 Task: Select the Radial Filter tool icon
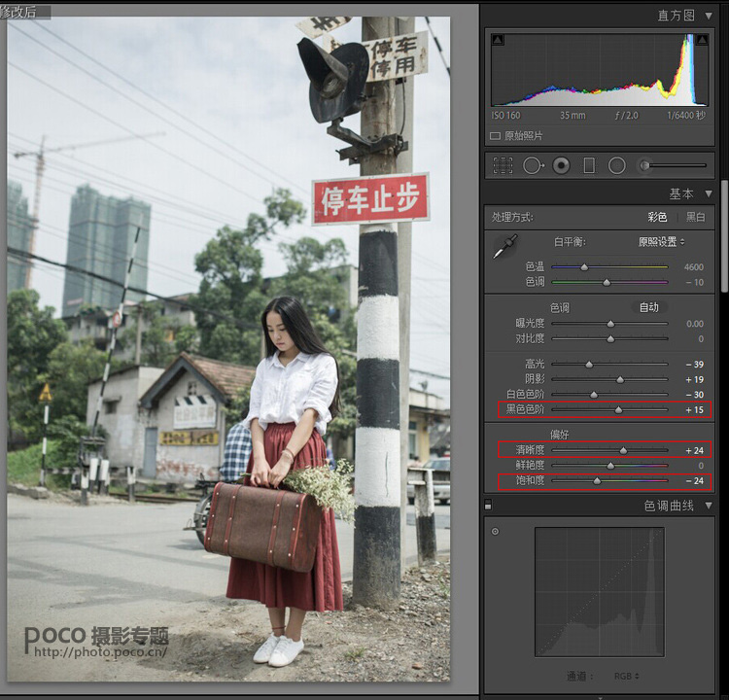click(617, 165)
